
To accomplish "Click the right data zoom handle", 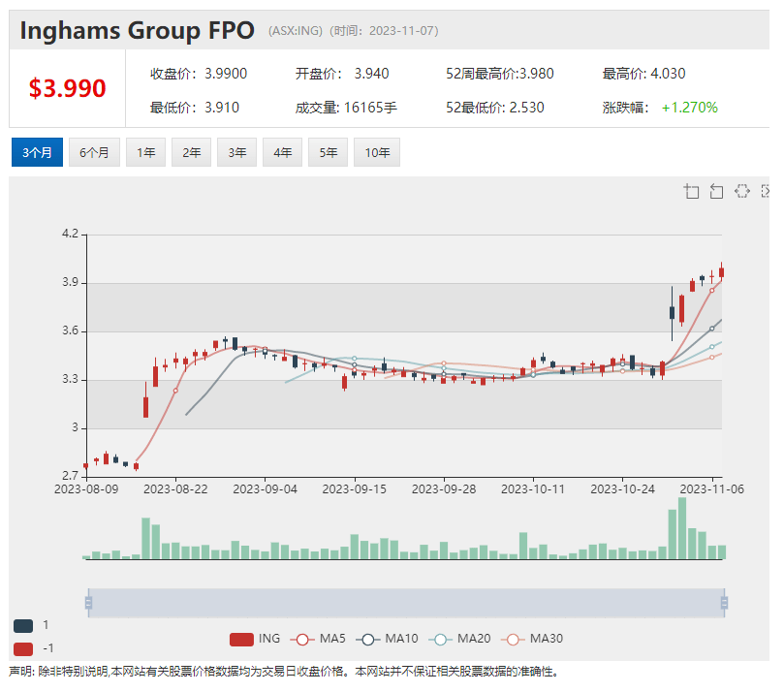I will point(723,603).
